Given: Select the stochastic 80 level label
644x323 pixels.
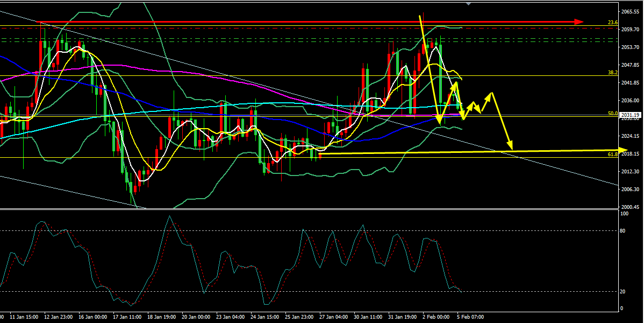Looking at the screenshot, I should (623, 230).
